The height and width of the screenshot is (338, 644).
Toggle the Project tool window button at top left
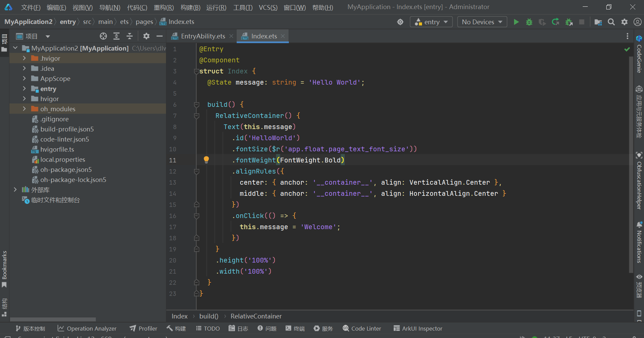coord(4,42)
